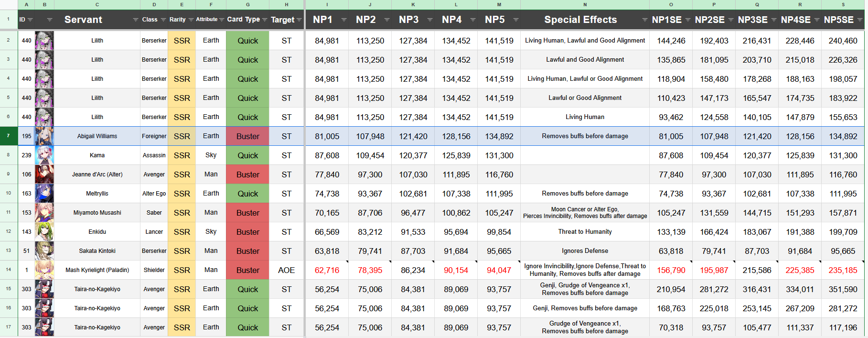Open the Special Effects filter dropdown

[x=645, y=20]
